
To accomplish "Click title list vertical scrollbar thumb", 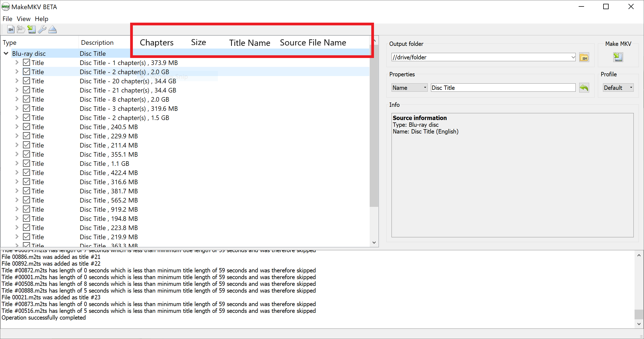I will pos(374,125).
